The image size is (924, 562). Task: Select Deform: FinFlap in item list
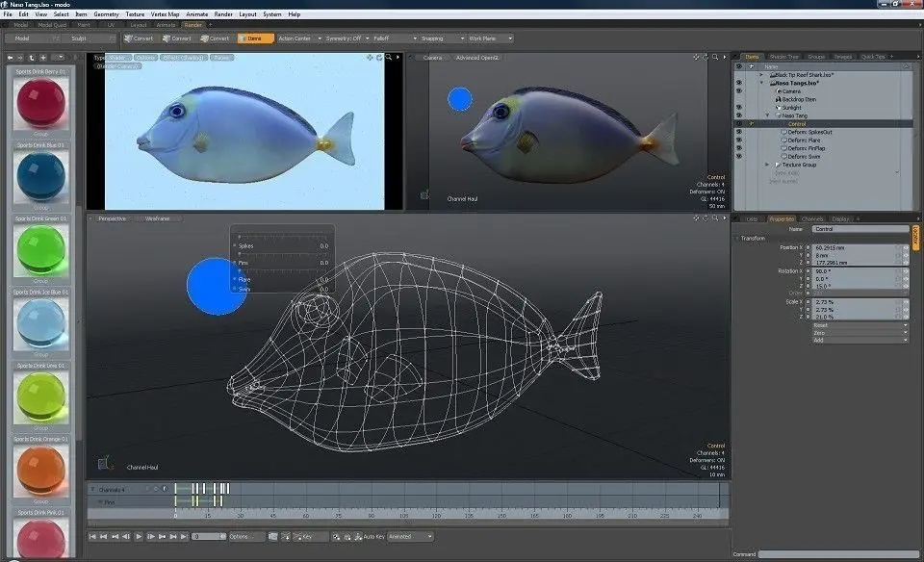coord(807,148)
